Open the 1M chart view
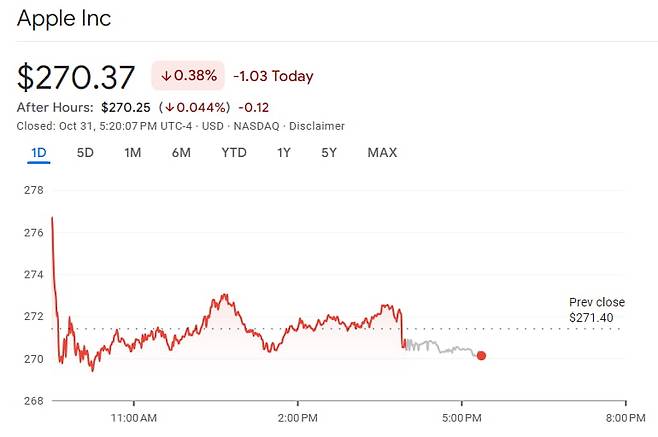The height and width of the screenshot is (437, 658). coord(132,153)
